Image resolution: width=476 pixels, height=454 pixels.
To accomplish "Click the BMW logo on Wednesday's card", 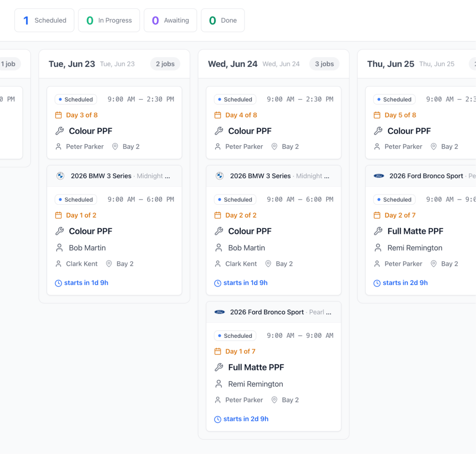I will [219, 176].
